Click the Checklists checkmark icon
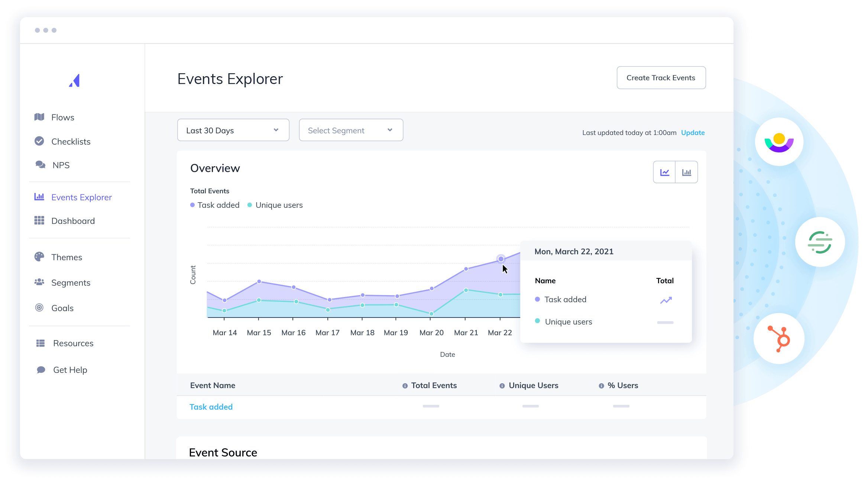 [x=39, y=141]
